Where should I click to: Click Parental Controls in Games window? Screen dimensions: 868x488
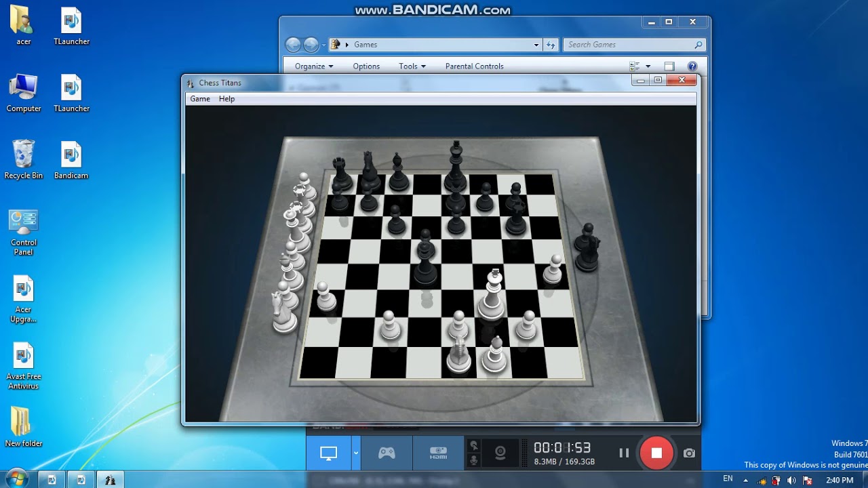tap(474, 66)
